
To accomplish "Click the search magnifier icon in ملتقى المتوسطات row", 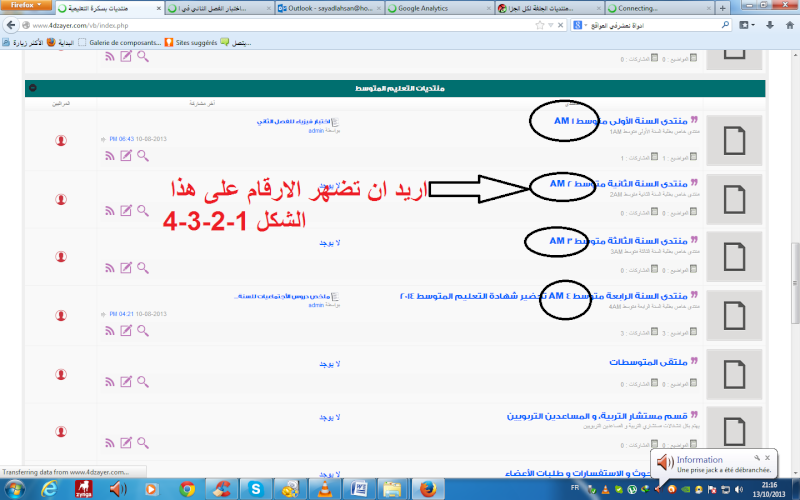I will [x=143, y=382].
